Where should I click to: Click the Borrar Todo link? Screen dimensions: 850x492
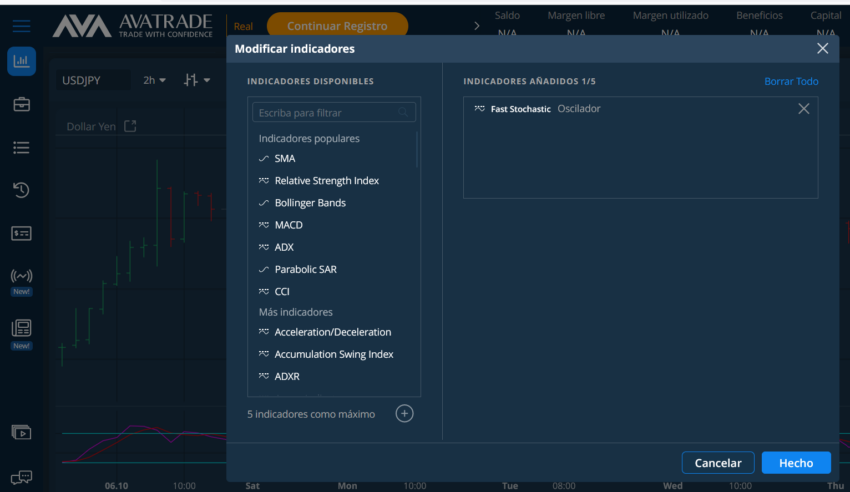(x=791, y=81)
